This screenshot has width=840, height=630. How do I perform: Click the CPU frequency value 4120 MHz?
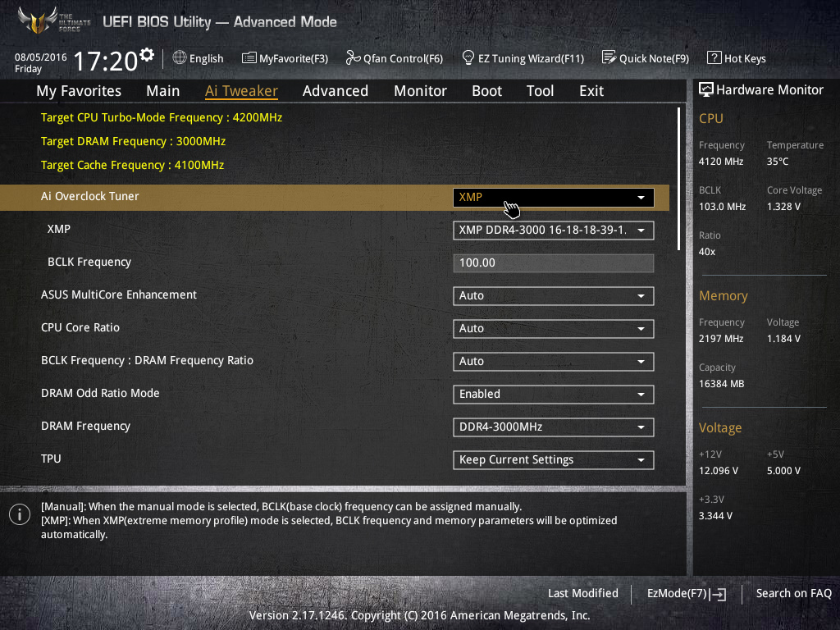pyautogui.click(x=721, y=162)
